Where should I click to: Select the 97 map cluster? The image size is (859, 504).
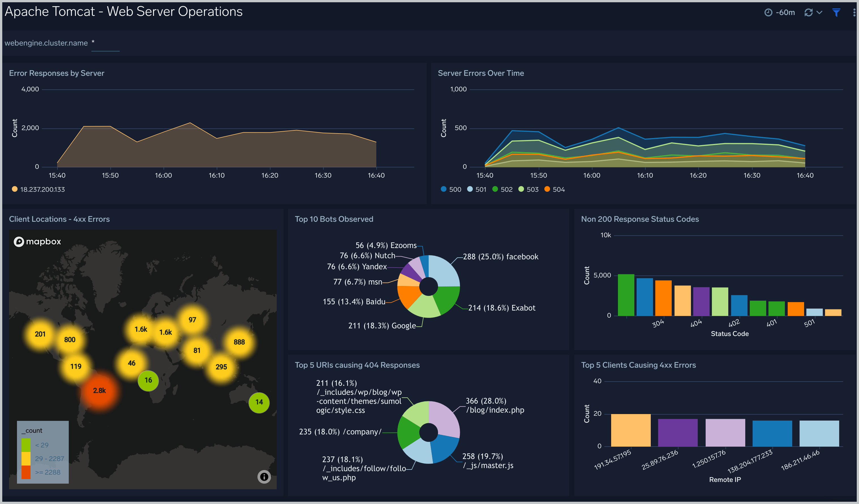[x=192, y=320]
